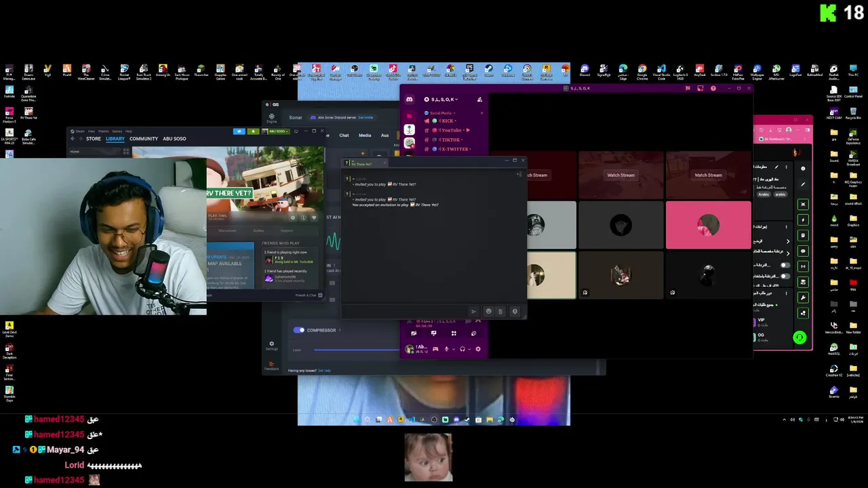The height and width of the screenshot is (488, 868).
Task: Click Arabic tag in Kick dashboard
Action: (764, 194)
